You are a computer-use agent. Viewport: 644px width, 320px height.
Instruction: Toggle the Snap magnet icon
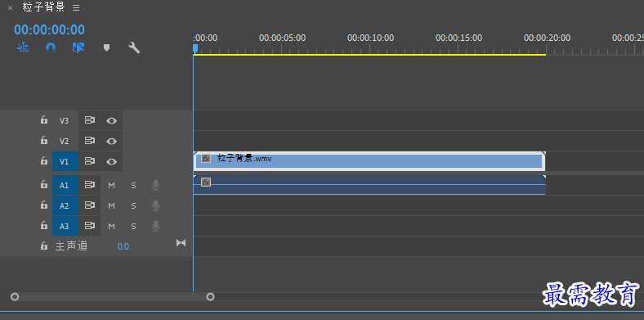(x=51, y=47)
